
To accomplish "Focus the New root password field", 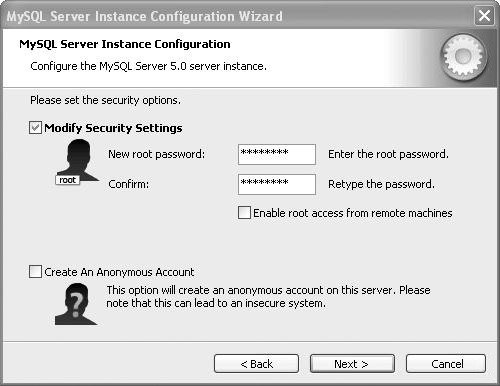I will (x=277, y=154).
